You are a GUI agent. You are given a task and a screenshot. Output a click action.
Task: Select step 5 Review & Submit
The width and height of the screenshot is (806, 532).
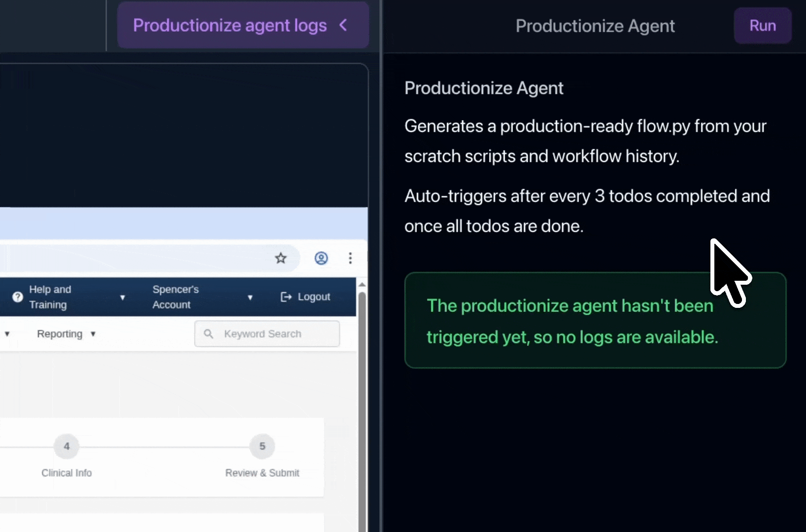tap(262, 446)
